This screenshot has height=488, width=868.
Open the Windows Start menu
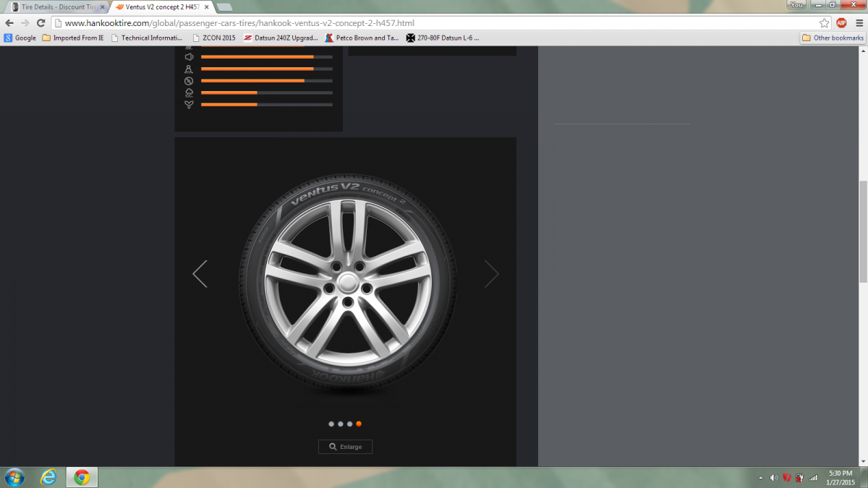coord(14,477)
